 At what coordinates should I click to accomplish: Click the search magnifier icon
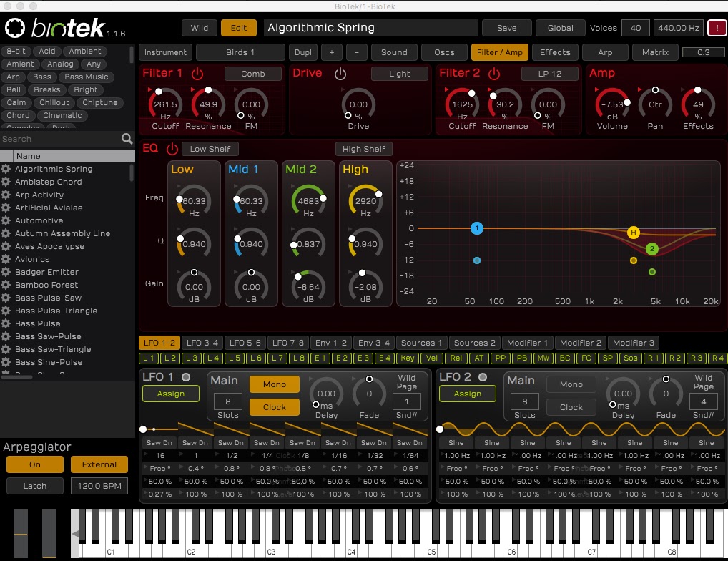pos(127,138)
